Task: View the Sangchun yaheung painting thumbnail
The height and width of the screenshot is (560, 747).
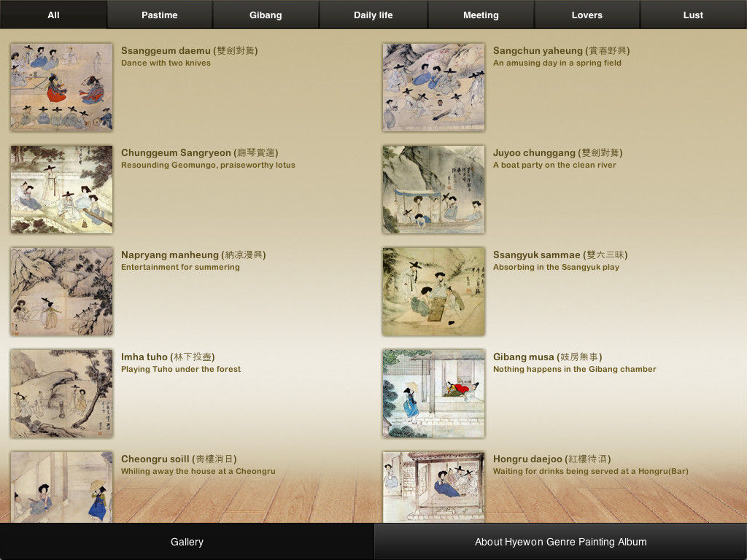Action: pyautogui.click(x=433, y=87)
